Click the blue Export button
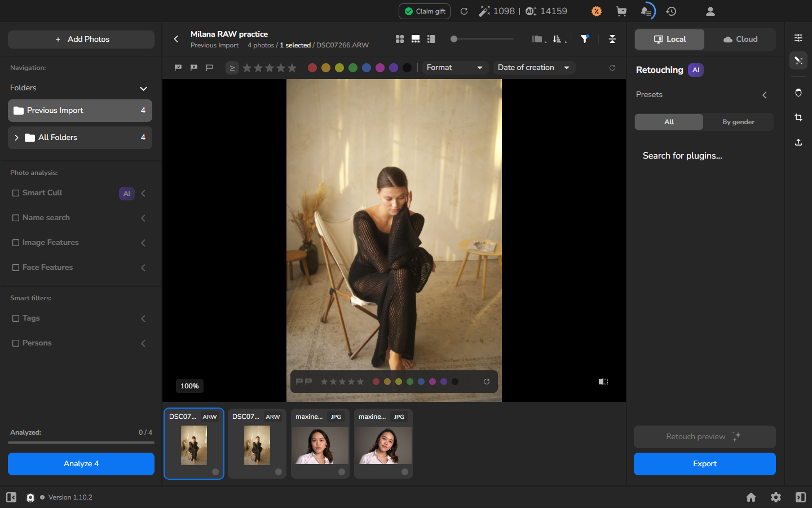The width and height of the screenshot is (812, 508). tap(705, 464)
